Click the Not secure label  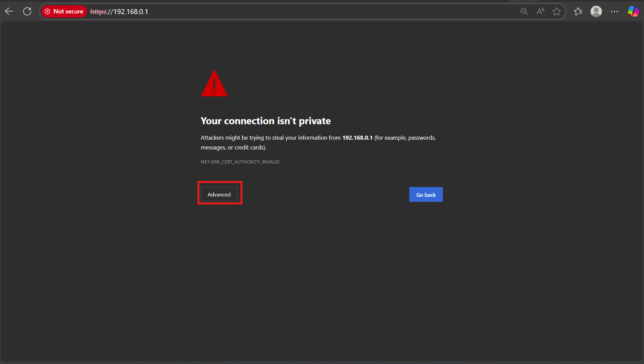(x=68, y=11)
